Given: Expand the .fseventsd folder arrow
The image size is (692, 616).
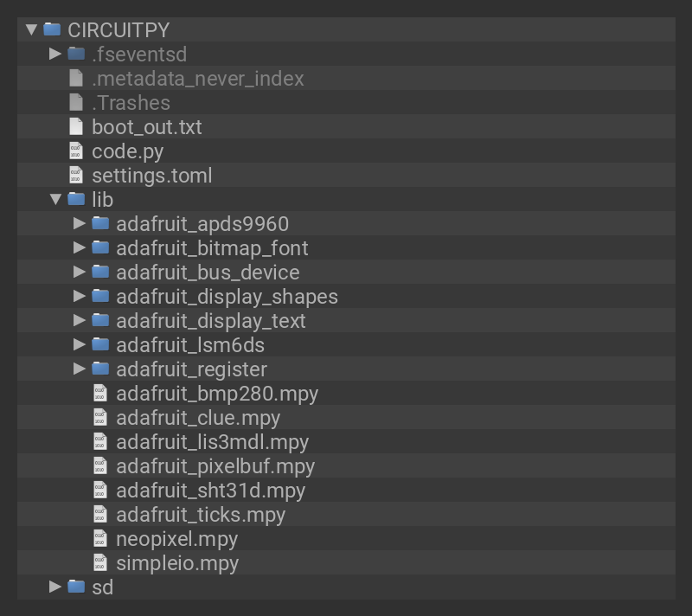Looking at the screenshot, I should click(55, 54).
